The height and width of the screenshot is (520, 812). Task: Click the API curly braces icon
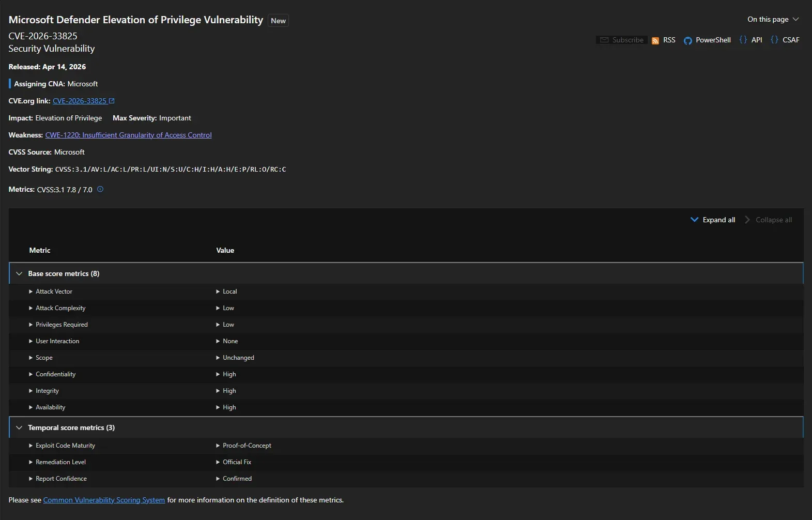743,40
